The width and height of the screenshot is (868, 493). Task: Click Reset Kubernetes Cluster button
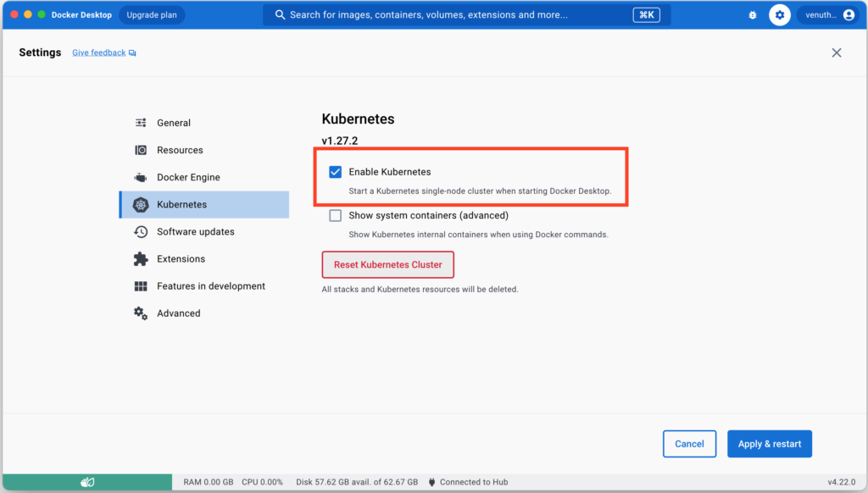click(x=388, y=264)
